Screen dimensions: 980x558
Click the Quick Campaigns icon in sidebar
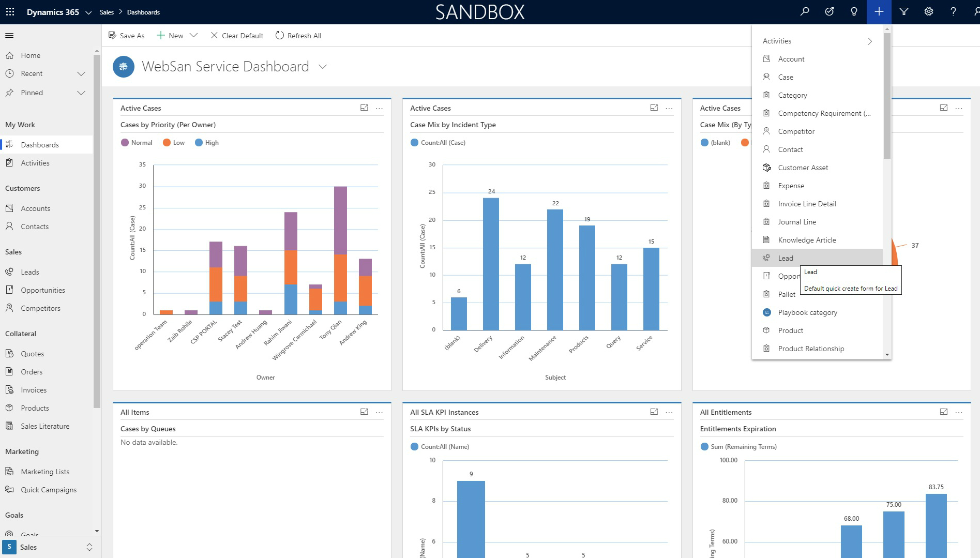pos(9,489)
